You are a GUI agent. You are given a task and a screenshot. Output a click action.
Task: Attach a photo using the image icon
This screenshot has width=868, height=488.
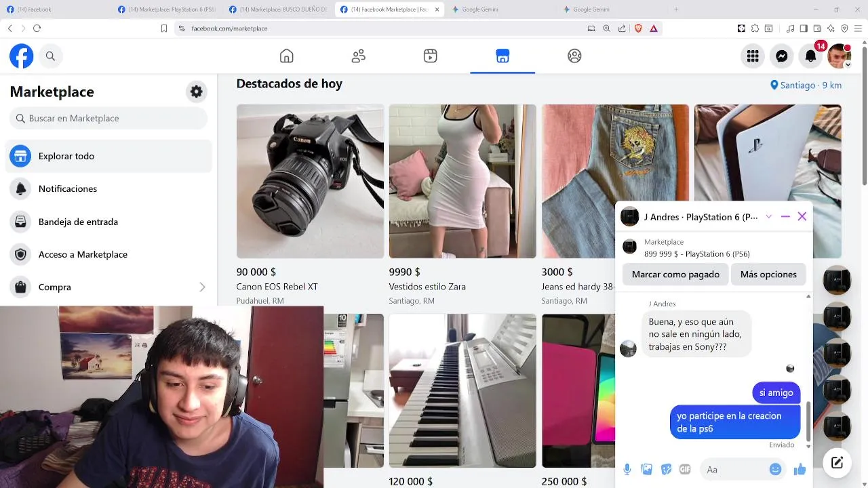tap(647, 469)
